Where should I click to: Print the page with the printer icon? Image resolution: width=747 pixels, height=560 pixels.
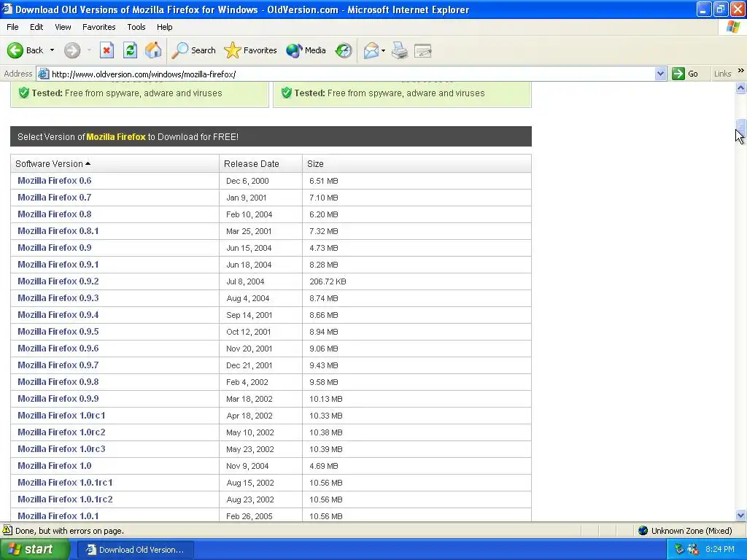pyautogui.click(x=400, y=50)
